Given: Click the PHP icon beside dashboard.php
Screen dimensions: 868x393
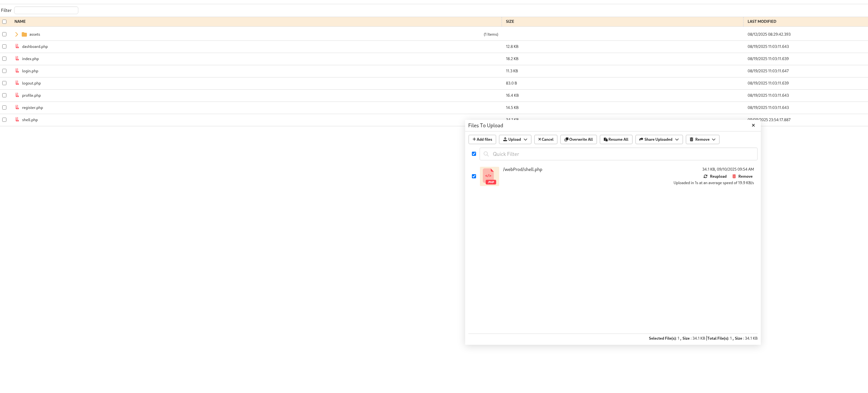Looking at the screenshot, I should click(17, 46).
